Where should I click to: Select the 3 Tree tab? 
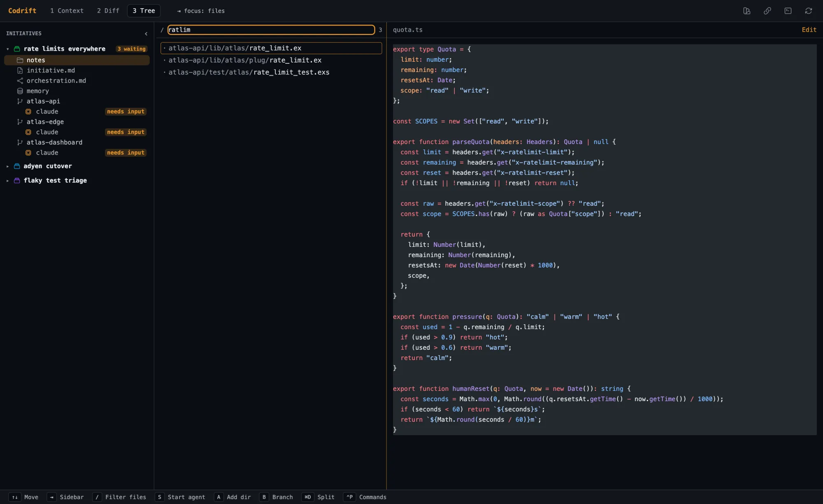tap(144, 11)
